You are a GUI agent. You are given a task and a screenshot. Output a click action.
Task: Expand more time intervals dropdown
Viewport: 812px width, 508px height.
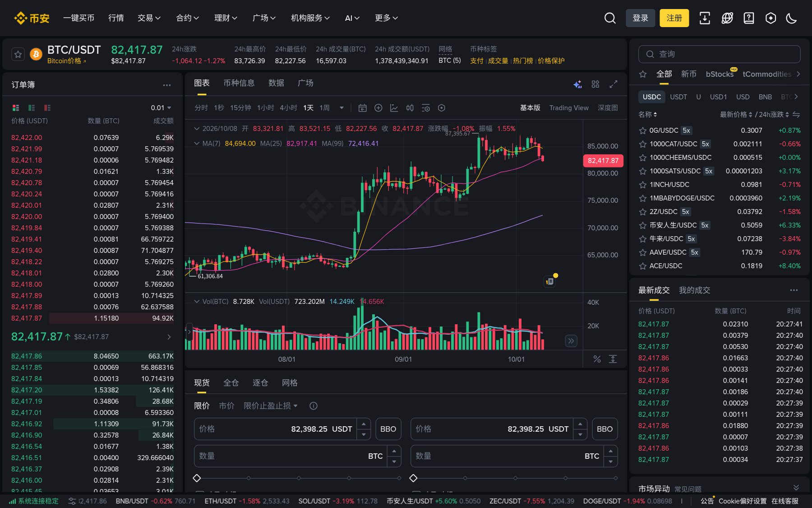341,108
